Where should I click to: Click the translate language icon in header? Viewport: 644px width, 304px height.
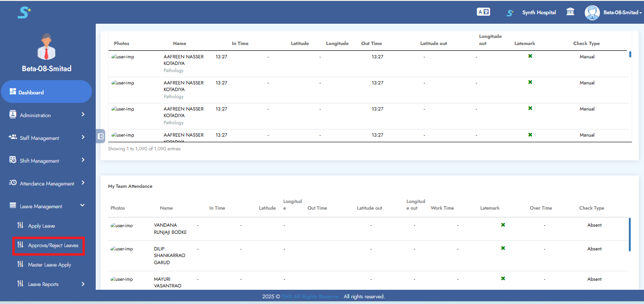(483, 12)
